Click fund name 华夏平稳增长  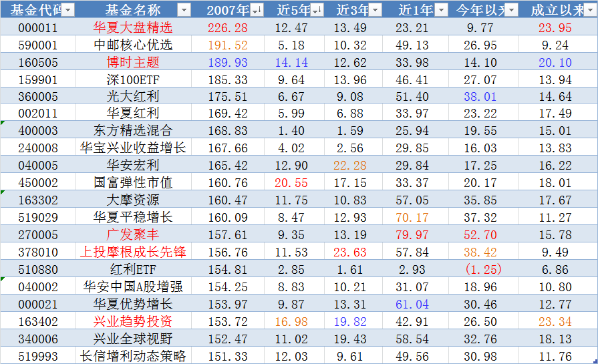133,217
